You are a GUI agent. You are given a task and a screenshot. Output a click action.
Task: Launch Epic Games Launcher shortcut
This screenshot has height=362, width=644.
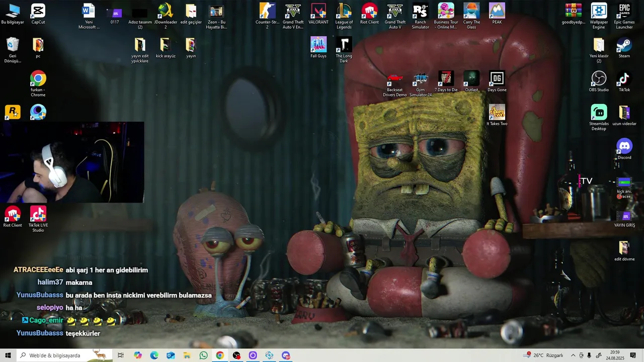624,16
